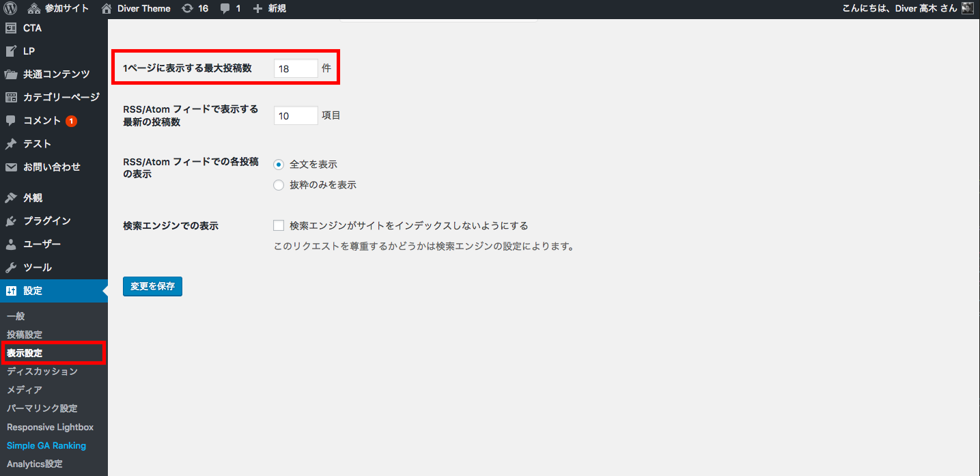
Task: Go to パーマリンク設定 settings page
Action: click(42, 408)
